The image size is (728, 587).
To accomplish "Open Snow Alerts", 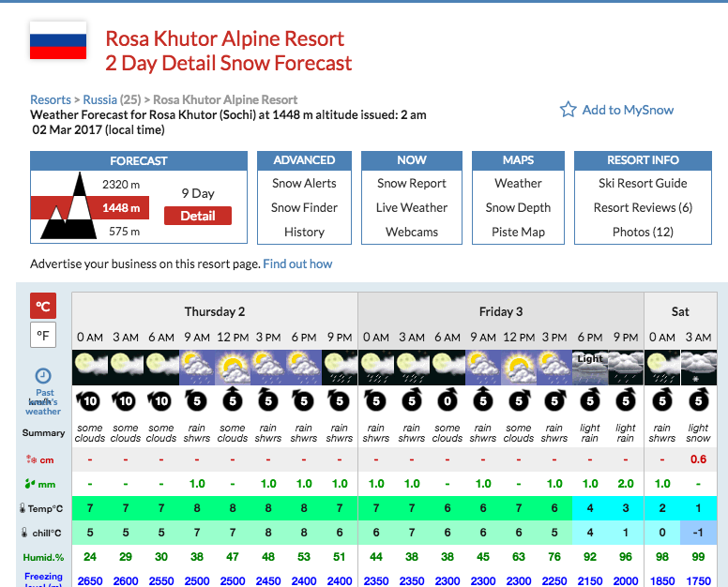I will [x=304, y=183].
